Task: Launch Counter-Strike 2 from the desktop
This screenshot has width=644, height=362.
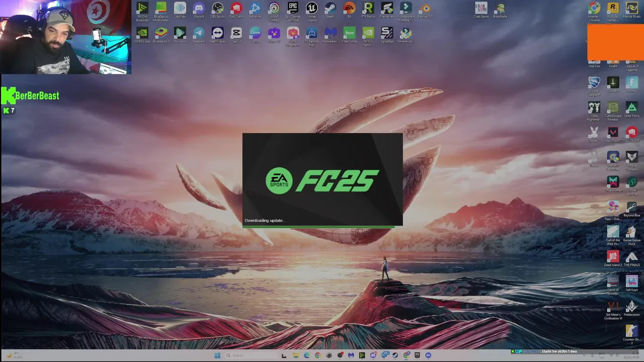Action: coord(632,334)
